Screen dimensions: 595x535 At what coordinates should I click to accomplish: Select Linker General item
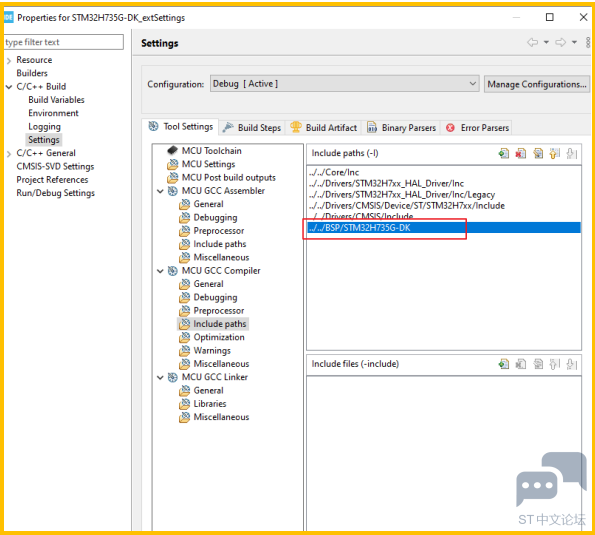pos(208,390)
